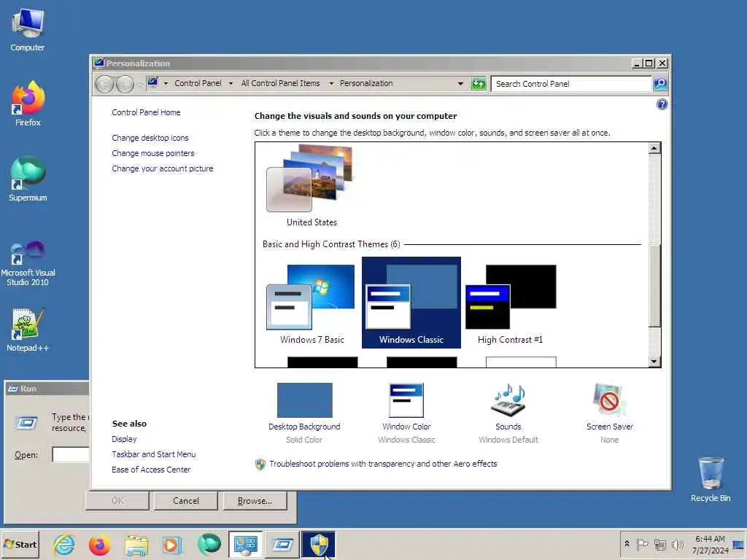Select the United States theme
Screen dimensions: 747x560
tap(311, 186)
